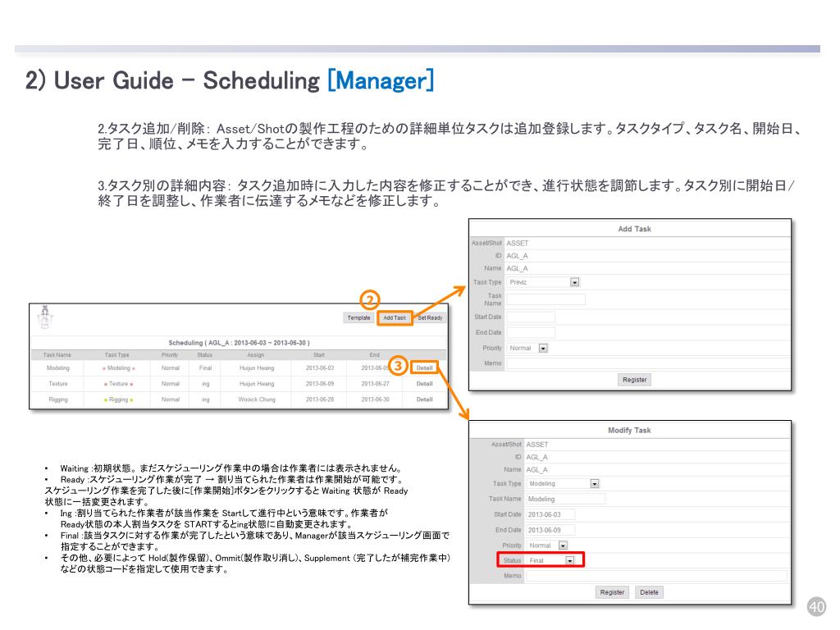Click Register button in Modify Task
The width and height of the screenshot is (840, 630).
(x=612, y=592)
